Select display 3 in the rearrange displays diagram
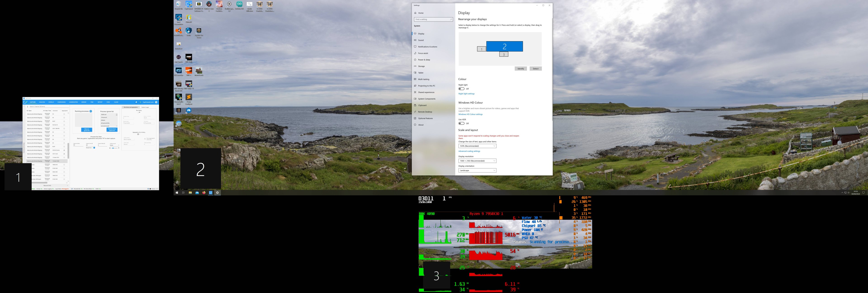Screen dimensions: 868x293 (x=504, y=54)
